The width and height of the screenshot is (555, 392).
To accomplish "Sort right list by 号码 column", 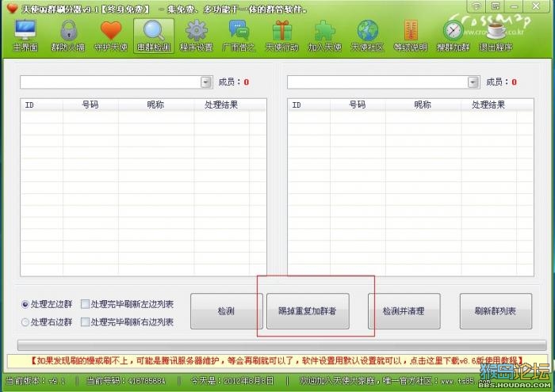I will pos(358,105).
